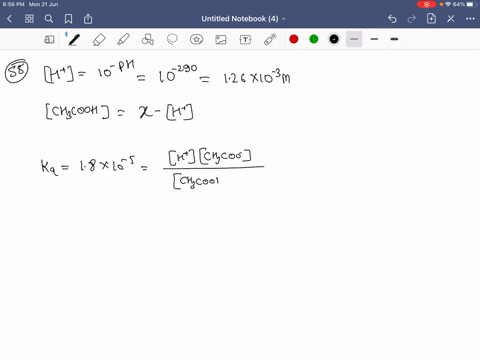Open the thumbnail grid view
This screenshot has width=480, height=360.
point(29,19)
